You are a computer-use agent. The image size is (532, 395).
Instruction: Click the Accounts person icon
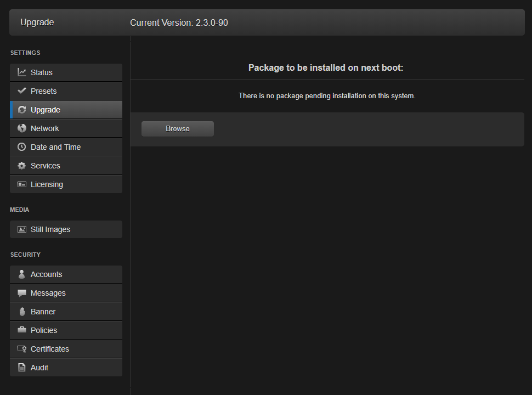[22, 274]
